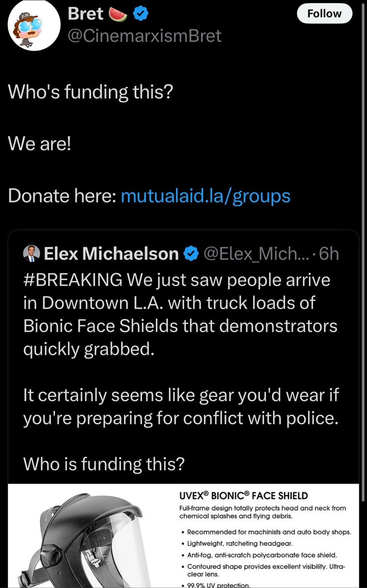Click the Elex Michaelson display name

pos(111,253)
